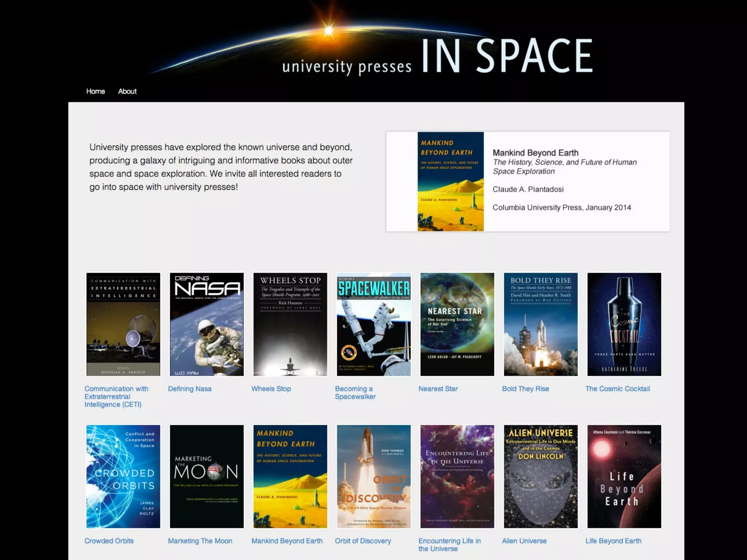Click the Encountering Life in the Universe link

449,545
